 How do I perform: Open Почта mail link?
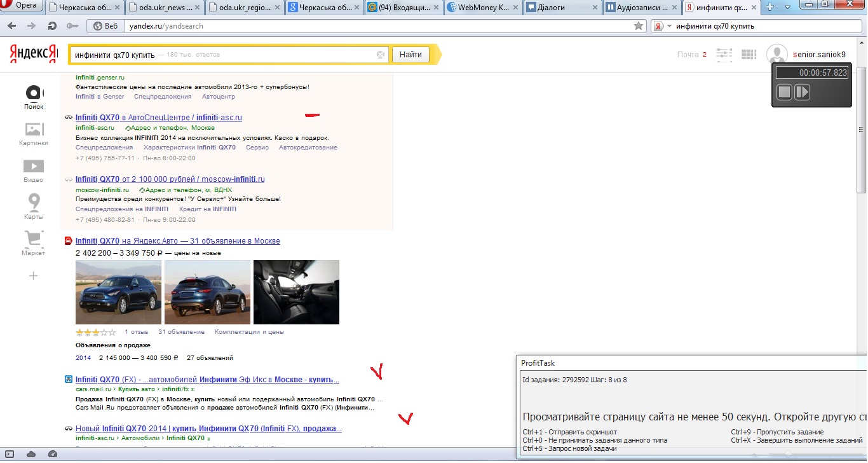688,55
